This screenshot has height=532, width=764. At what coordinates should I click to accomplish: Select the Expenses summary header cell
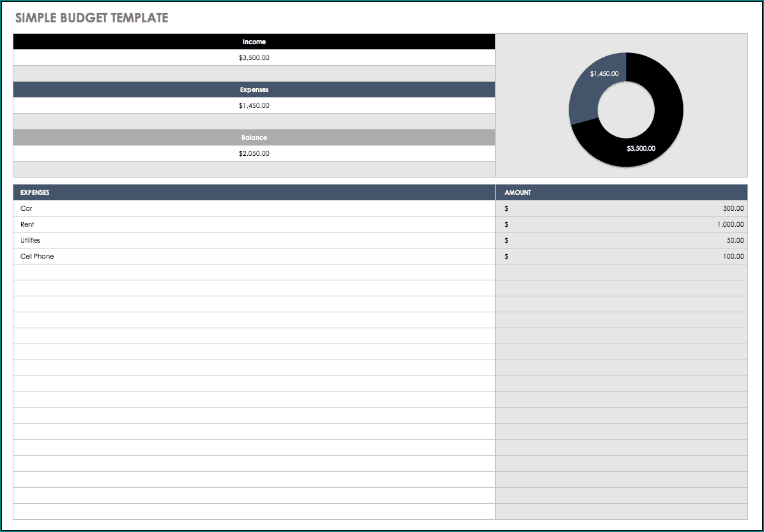tap(254, 89)
